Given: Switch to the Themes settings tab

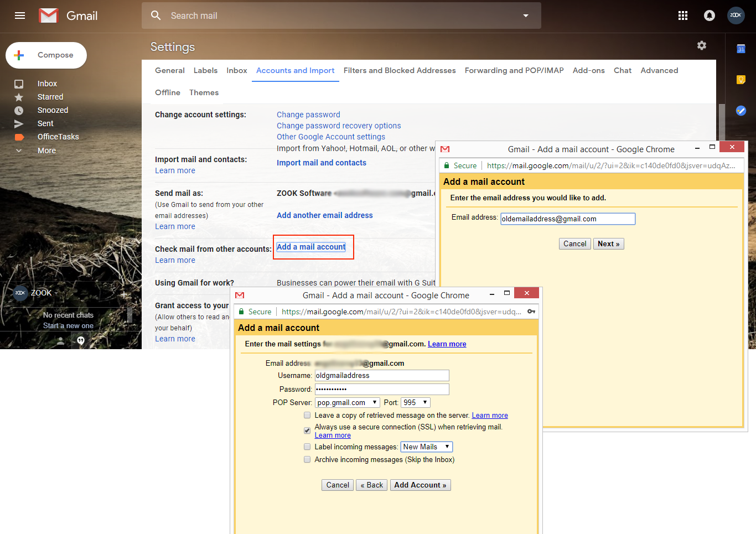Looking at the screenshot, I should tap(204, 92).
